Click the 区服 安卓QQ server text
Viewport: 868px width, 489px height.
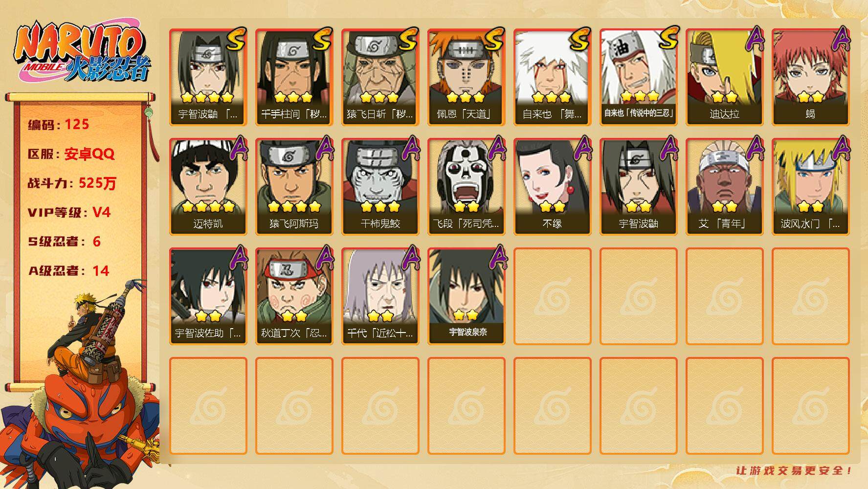[x=71, y=154]
